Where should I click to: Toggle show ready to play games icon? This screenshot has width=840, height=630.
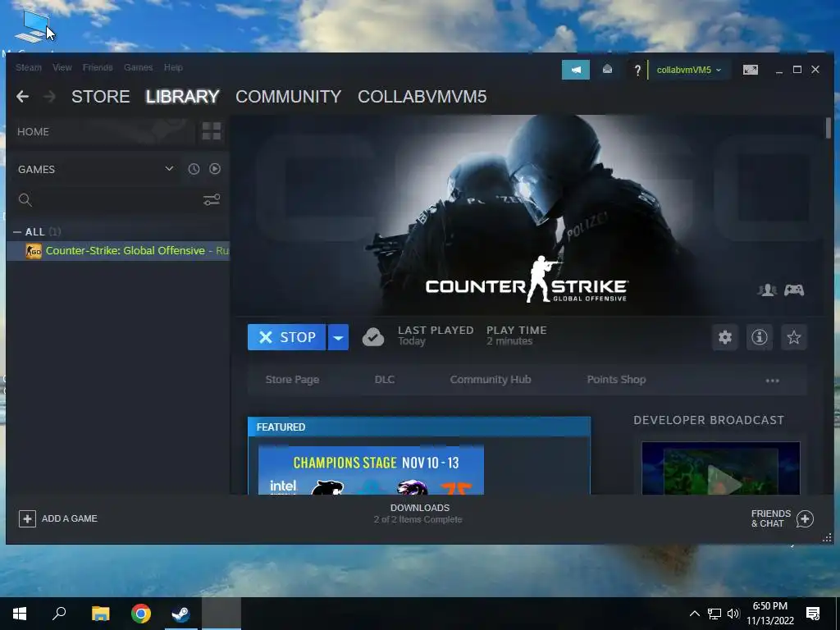point(215,169)
